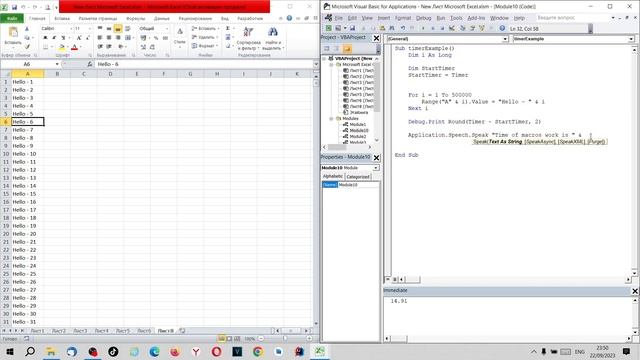Screen dimensions: 640x360
Task: Open the Name Box dropdown showing A6
Action: pyautogui.click(x=57, y=64)
